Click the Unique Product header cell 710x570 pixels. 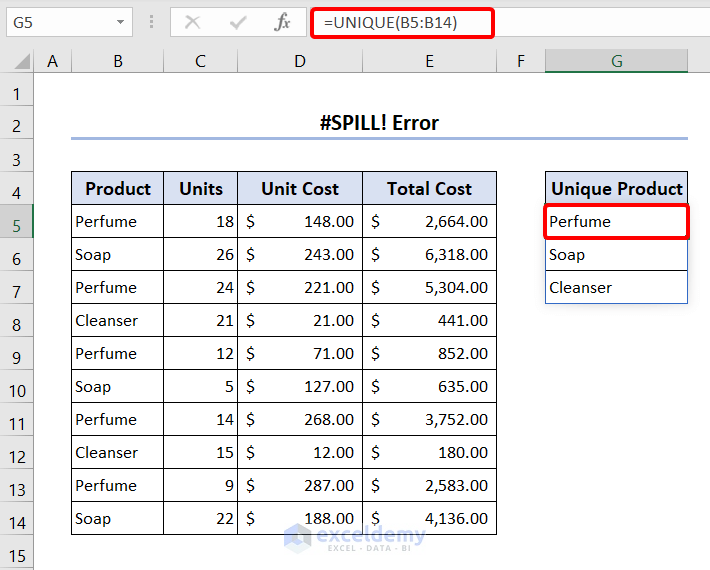tap(616, 188)
